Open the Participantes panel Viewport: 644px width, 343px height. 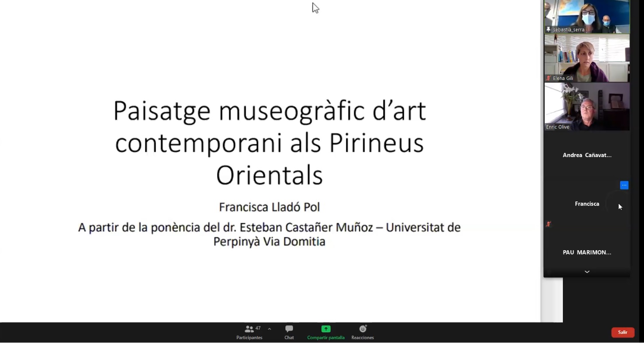[x=250, y=332]
